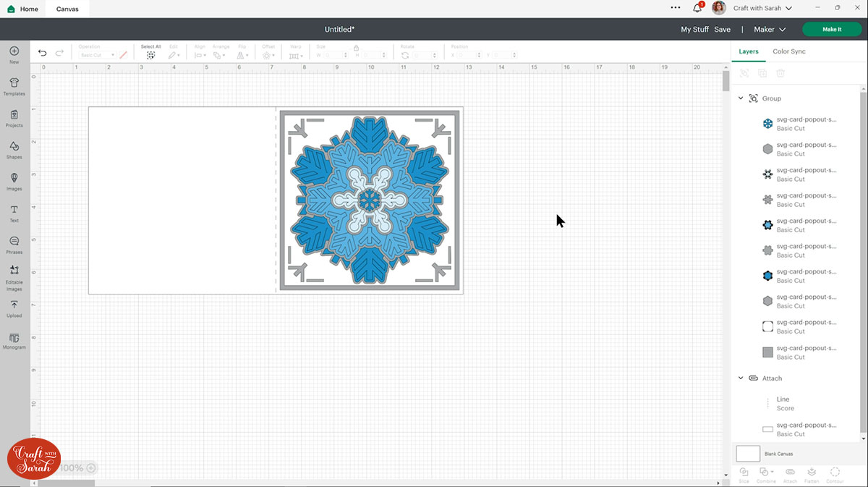The width and height of the screenshot is (868, 487).
Task: Click the line color swatch beside Operation
Action: click(123, 55)
